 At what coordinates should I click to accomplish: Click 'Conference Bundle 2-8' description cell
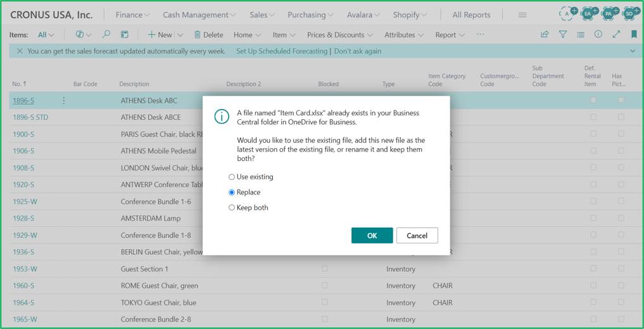point(156,319)
